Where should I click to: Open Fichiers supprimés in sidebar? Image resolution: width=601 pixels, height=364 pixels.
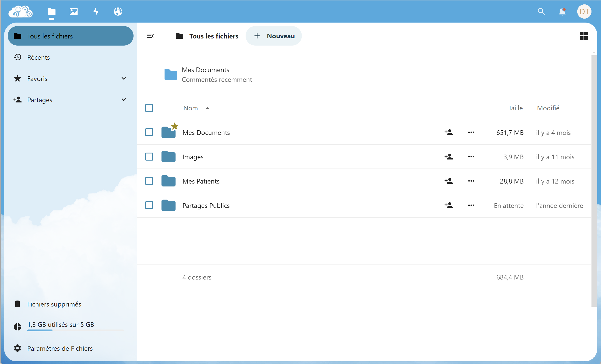pyautogui.click(x=70, y=304)
